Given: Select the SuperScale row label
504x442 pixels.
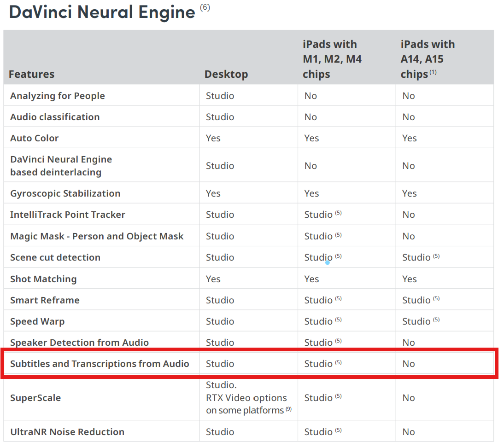Looking at the screenshot, I should pyautogui.click(x=35, y=398).
